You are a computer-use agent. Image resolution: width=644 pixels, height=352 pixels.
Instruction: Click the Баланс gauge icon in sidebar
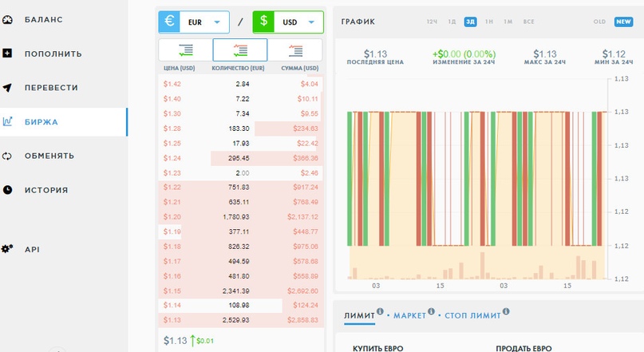coord(7,19)
